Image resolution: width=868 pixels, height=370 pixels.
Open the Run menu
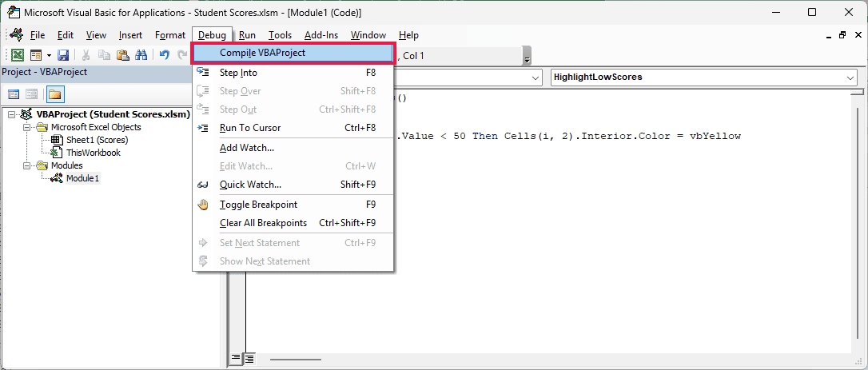[247, 35]
